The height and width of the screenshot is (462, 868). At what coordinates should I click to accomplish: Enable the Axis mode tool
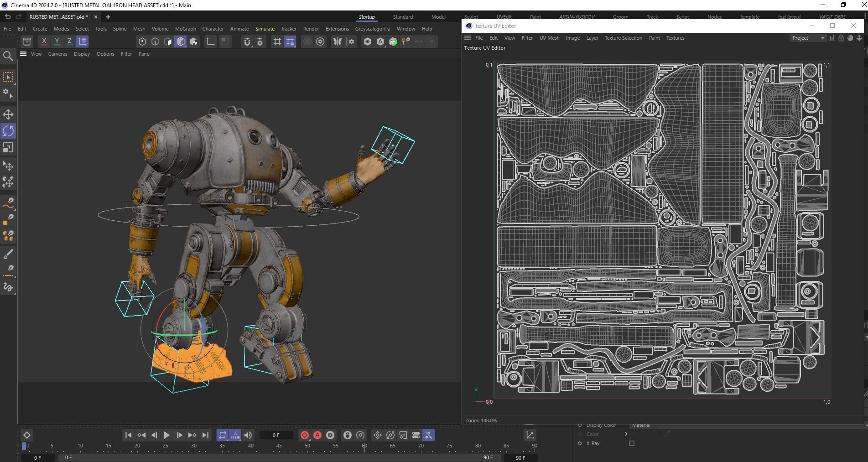pyautogui.click(x=210, y=42)
